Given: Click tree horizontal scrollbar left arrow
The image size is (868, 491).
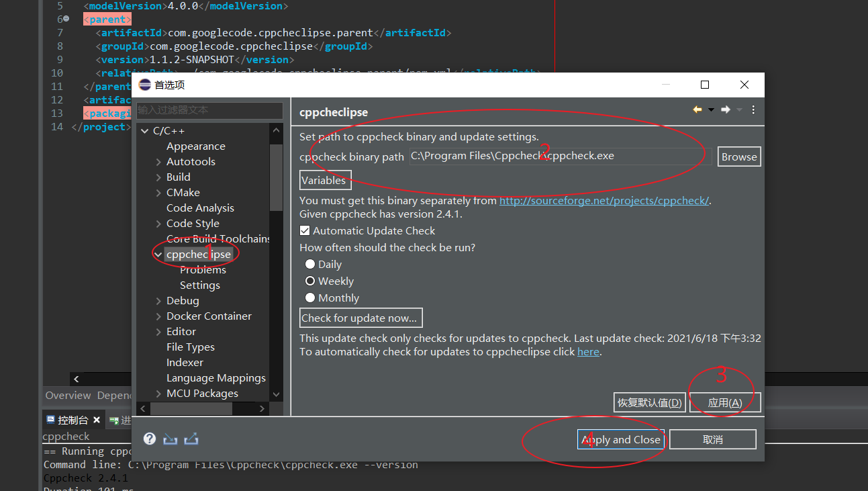Looking at the screenshot, I should (x=143, y=408).
